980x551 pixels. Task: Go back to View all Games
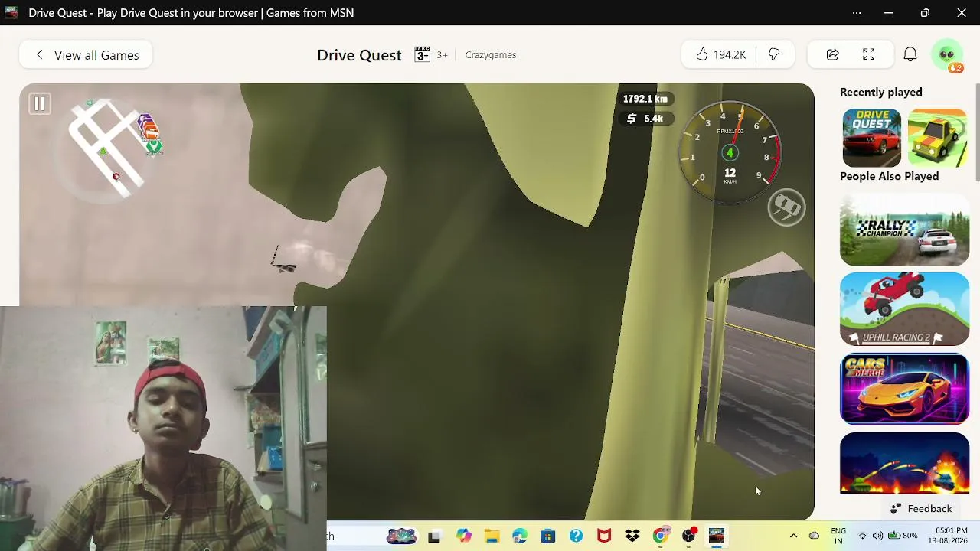[86, 55]
